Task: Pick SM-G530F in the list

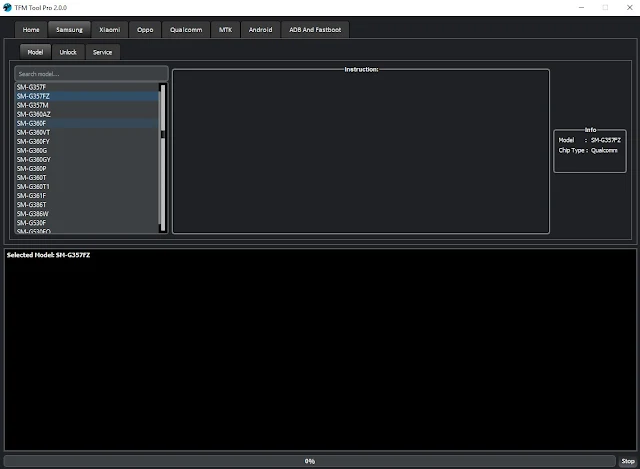Action: coord(87,222)
